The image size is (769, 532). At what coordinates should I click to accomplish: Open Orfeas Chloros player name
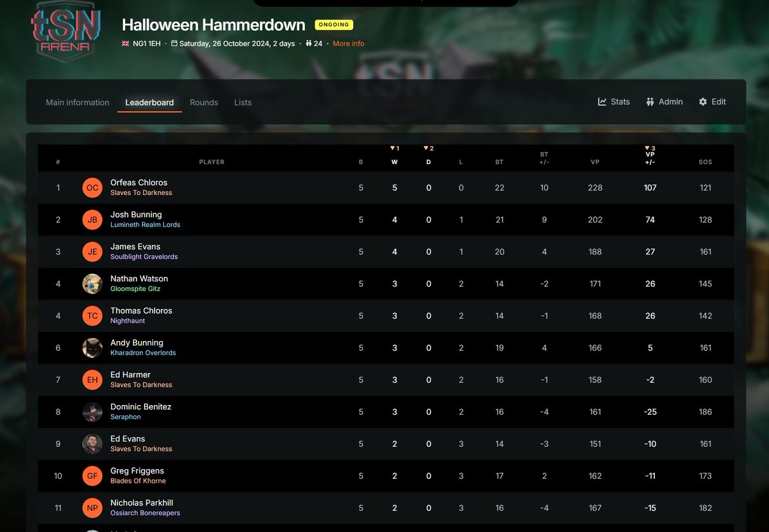(139, 183)
